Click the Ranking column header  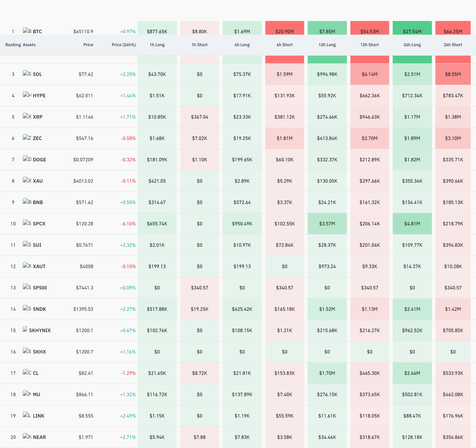pos(13,45)
